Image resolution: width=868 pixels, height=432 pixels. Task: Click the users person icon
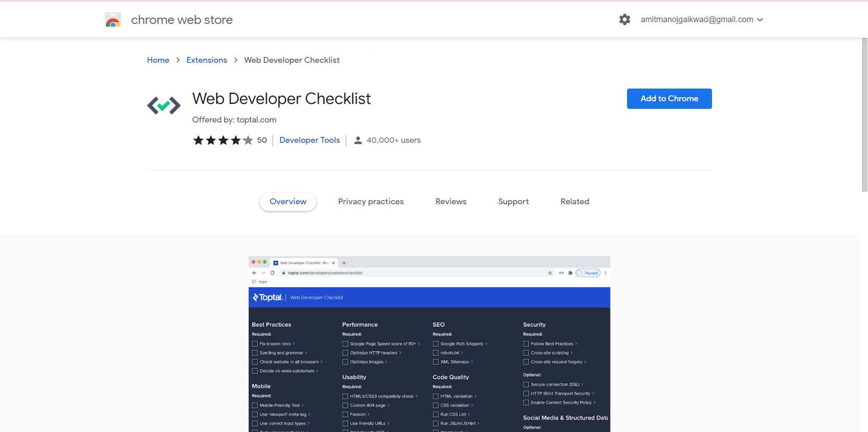coord(358,141)
